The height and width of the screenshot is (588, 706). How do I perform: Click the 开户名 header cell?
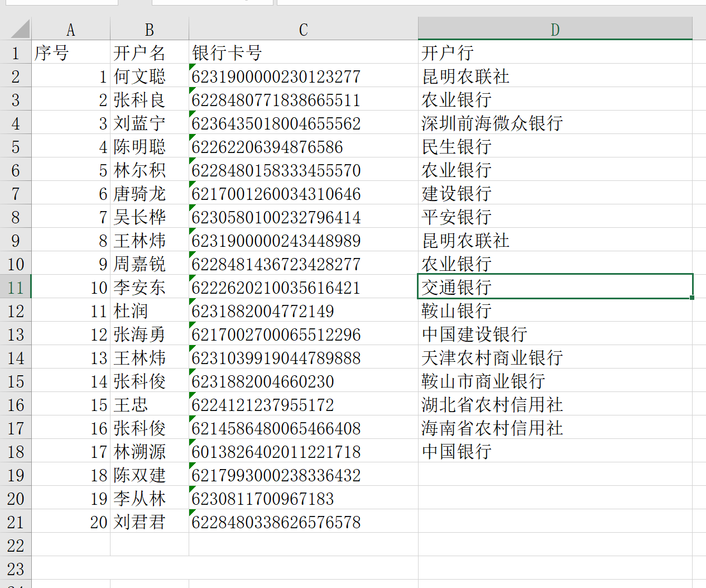tap(149, 53)
